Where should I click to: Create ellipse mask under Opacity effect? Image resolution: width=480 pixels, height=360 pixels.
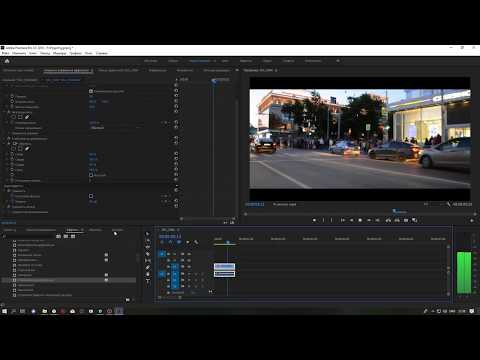[x=13, y=117]
